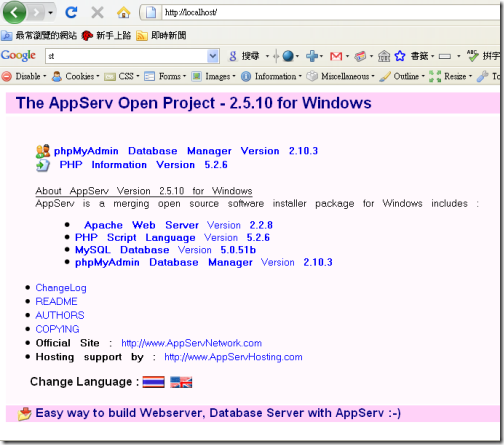Viewport: 504px width, 445px height.
Task: Click the http://localhost/ address field
Action: coord(330,13)
